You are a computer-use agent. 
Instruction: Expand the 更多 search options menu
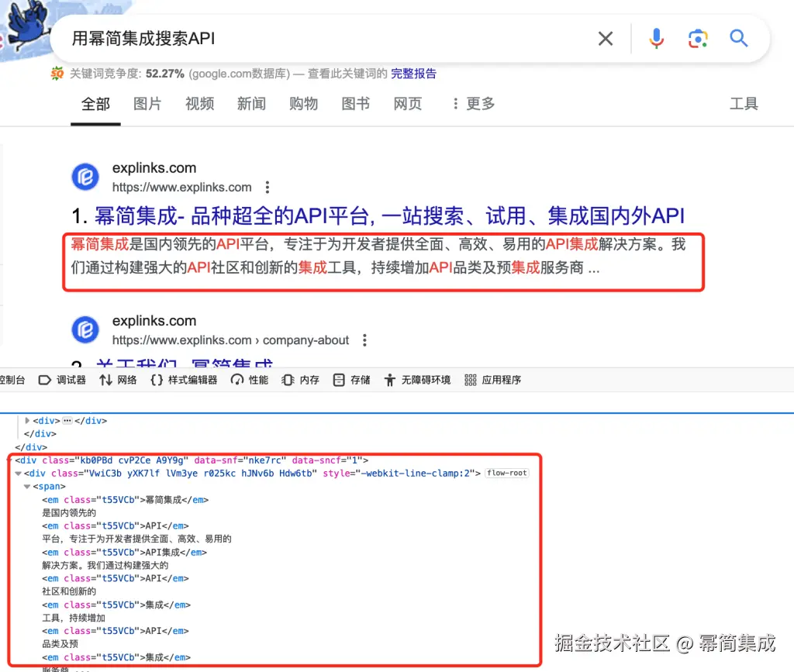474,104
